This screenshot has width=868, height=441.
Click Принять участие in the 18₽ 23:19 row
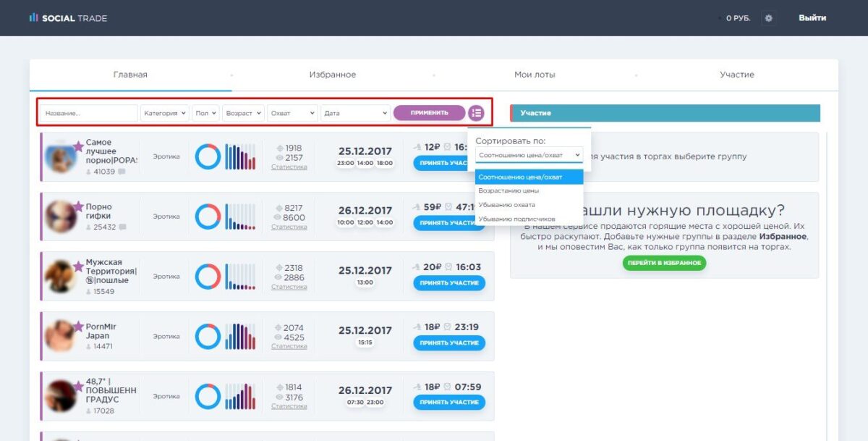click(x=449, y=343)
